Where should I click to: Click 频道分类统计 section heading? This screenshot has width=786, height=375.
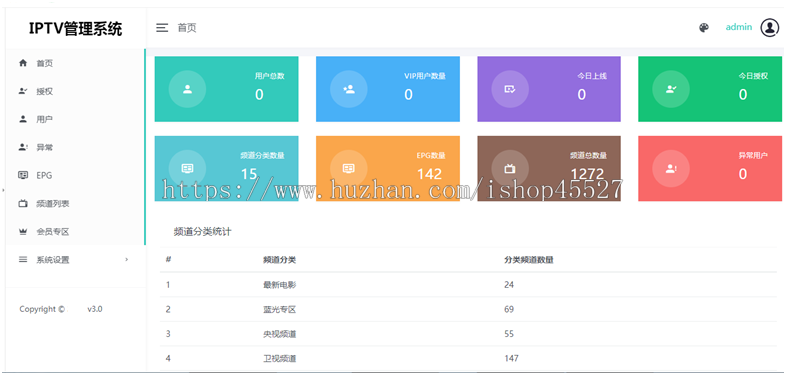pos(203,232)
